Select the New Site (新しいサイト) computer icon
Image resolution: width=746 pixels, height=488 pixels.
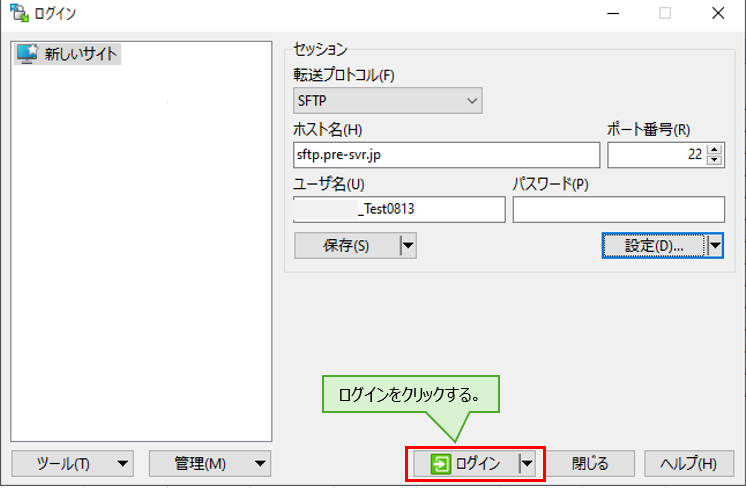click(x=27, y=54)
